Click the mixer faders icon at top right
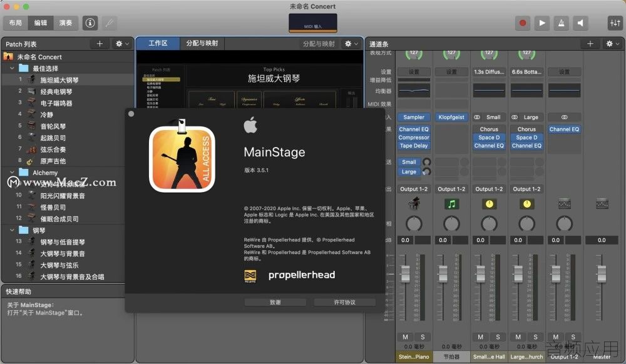The height and width of the screenshot is (364, 626). 615,23
